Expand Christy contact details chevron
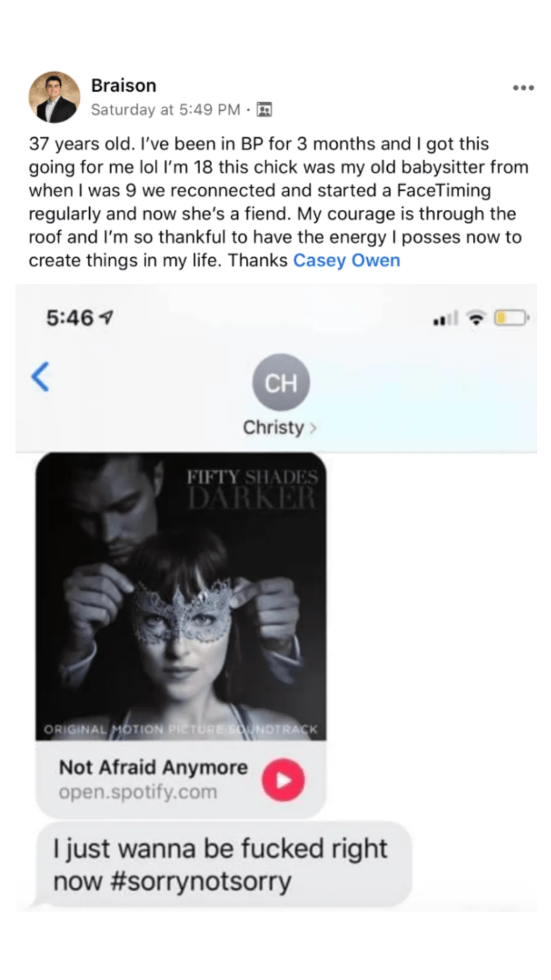 click(313, 428)
